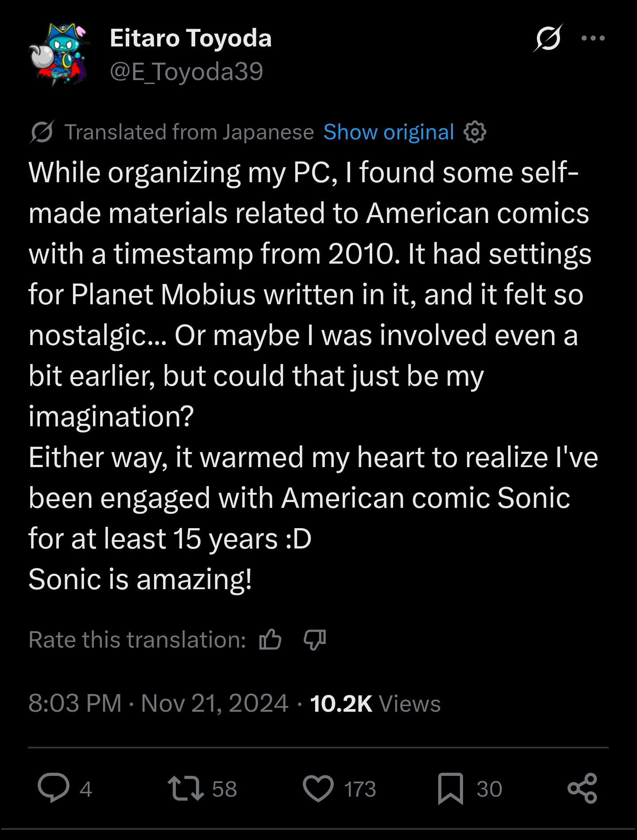This screenshot has height=840, width=637.
Task: Click the 8:03 PM Nov 21, 2024 timestamp
Action: [x=158, y=703]
